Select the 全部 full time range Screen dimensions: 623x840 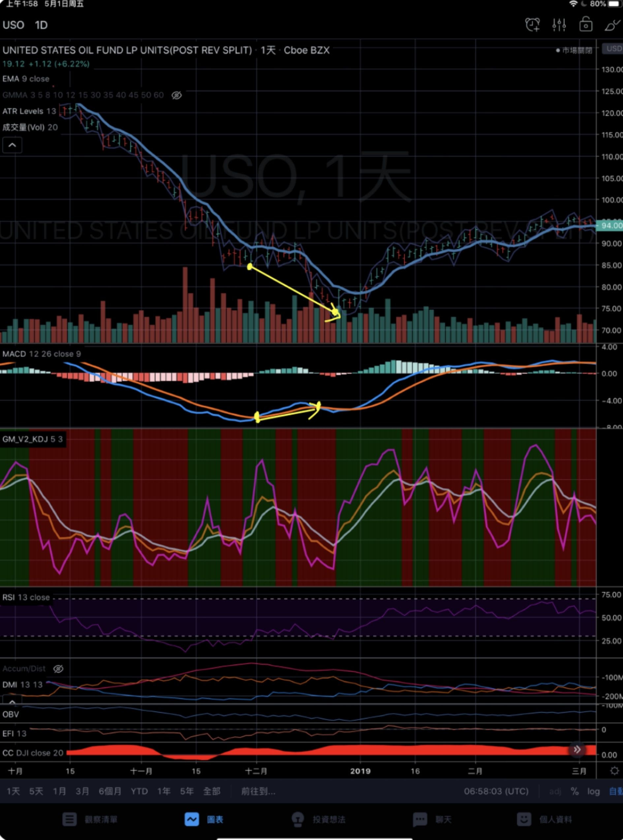coord(211,791)
